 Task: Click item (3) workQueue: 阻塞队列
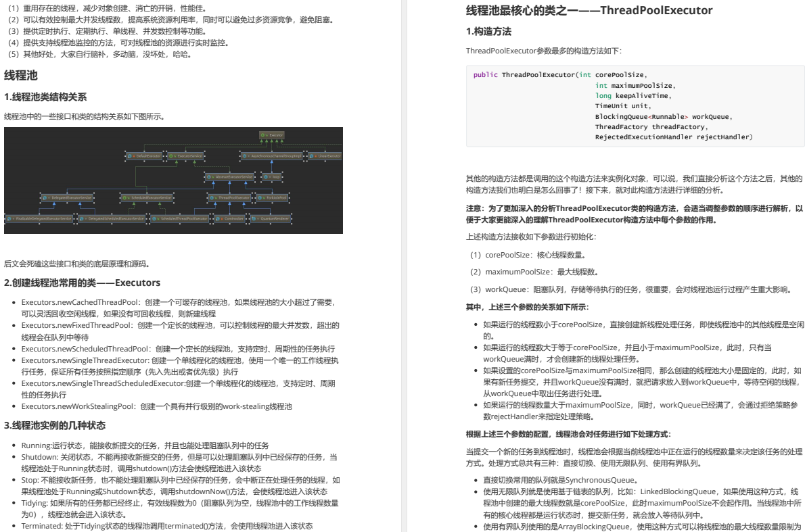tap(631, 289)
